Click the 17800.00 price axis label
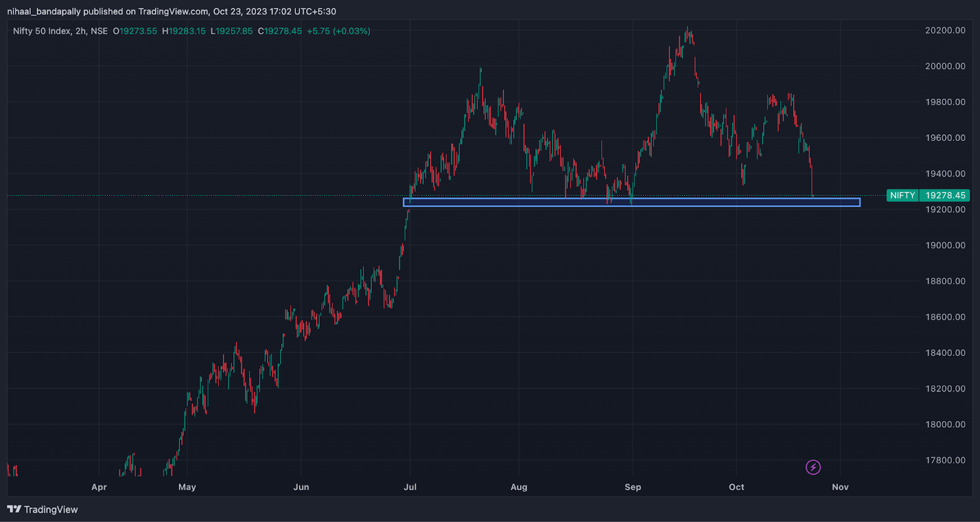 coord(945,460)
